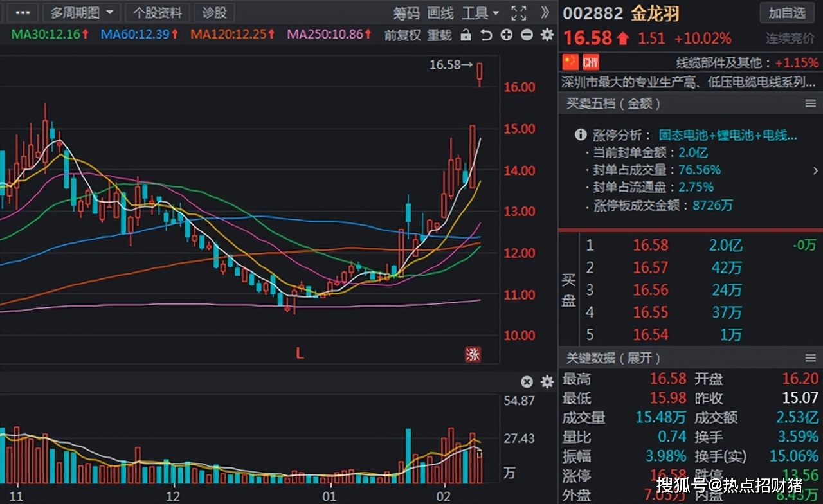This screenshot has height=504, width=823.
Task: Open 固态电池+锂电池+电线 concept link
Action: click(x=728, y=136)
